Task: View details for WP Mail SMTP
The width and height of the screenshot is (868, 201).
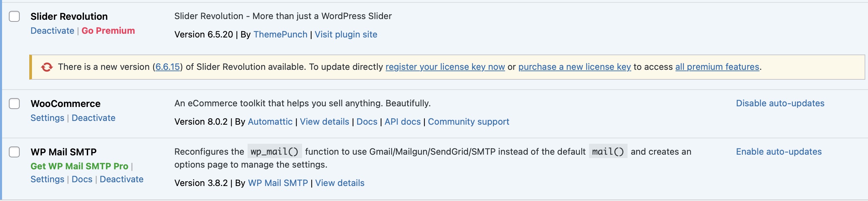Action: click(339, 183)
